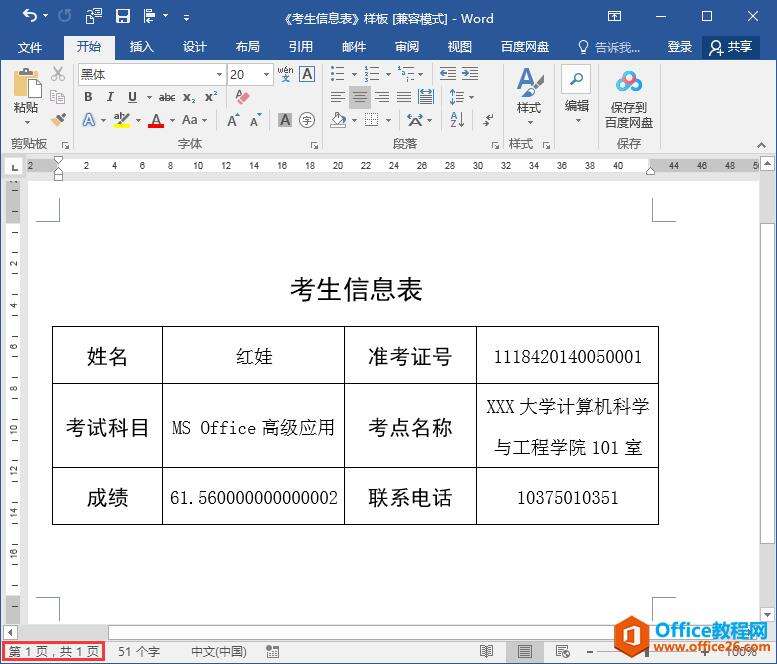Switch to the 审阅 Review tab
This screenshot has height=664, width=777.
pos(407,47)
